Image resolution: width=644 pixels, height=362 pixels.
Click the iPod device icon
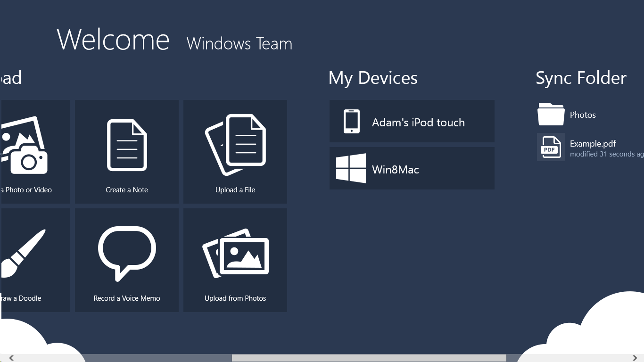pos(351,122)
